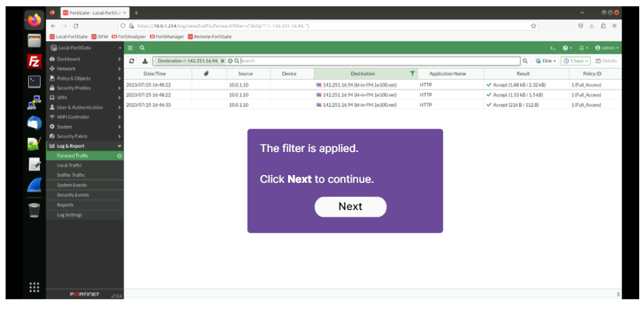The width and height of the screenshot is (644, 313).
Task: Open the Local-FortiGate bookmark
Action: point(69,36)
